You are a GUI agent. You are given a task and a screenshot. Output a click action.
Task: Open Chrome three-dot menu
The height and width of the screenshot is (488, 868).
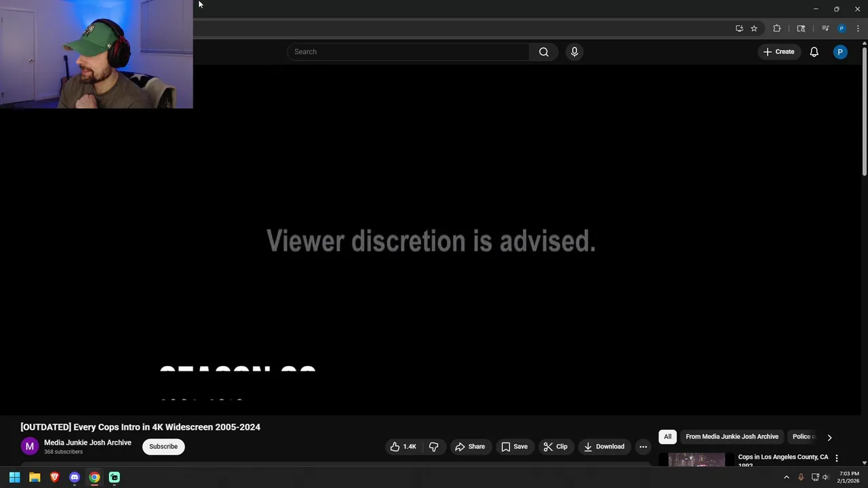(858, 28)
